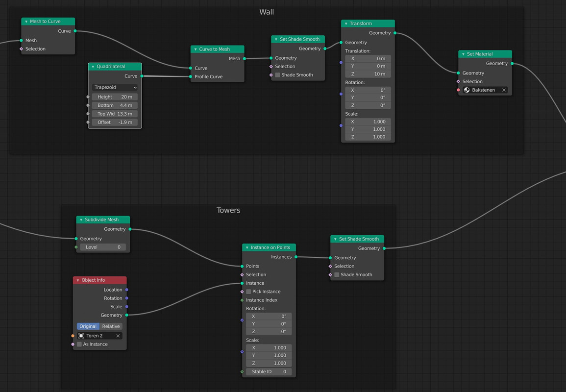
Task: Clear the Baksteen material with X
Action: click(x=504, y=90)
